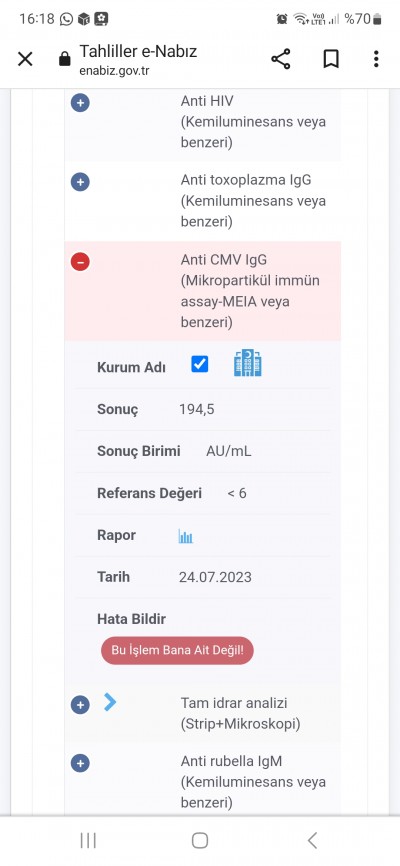This screenshot has height=866, width=400.
Task: Open the Rapor bar chart icon
Action: (x=185, y=536)
